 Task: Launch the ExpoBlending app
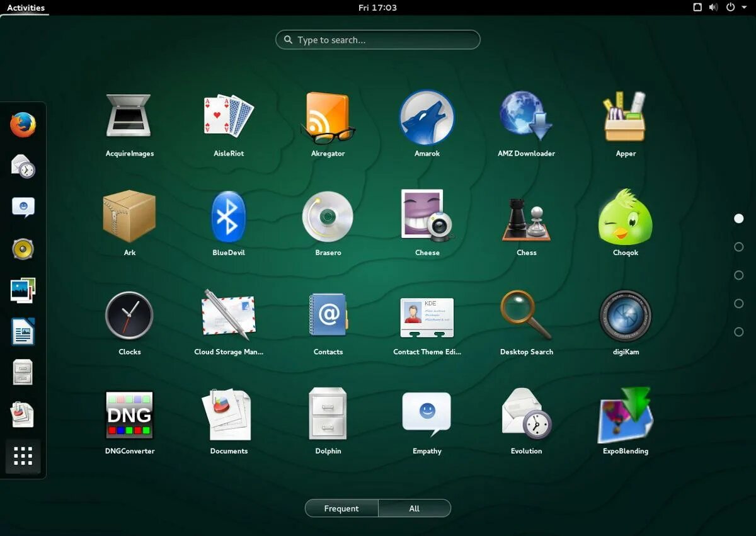626,415
